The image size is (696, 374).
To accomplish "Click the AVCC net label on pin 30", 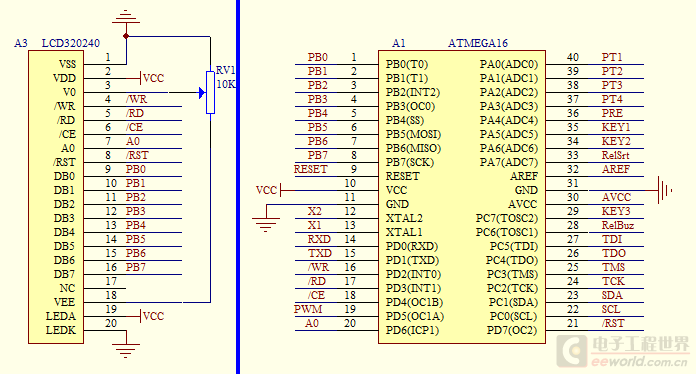I will [x=616, y=197].
